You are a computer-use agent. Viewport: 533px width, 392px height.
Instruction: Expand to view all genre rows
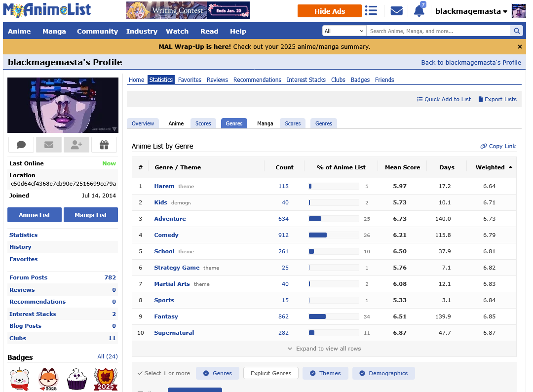tap(324, 349)
